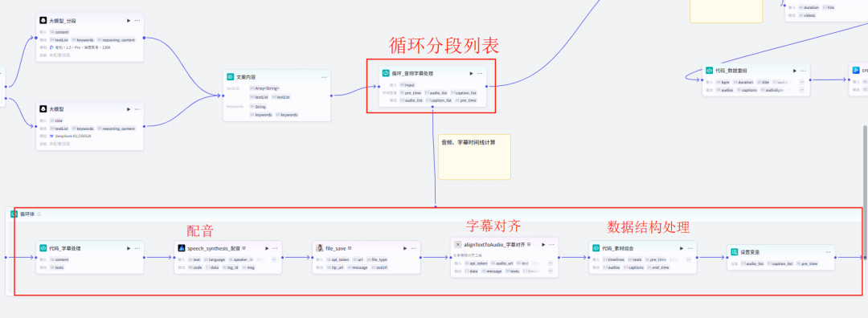868x318 pixels.
Task: Click the videos output tag in top-right node
Action: click(x=808, y=15)
